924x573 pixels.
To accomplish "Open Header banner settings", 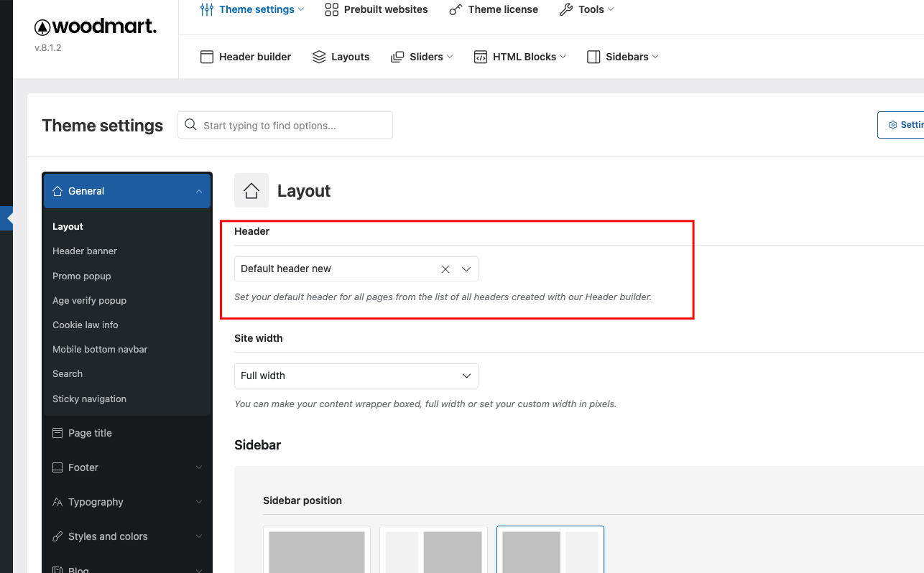I will coord(85,251).
